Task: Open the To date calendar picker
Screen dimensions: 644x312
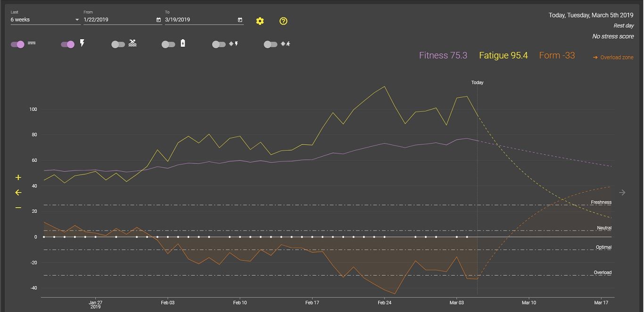Action: pos(240,20)
